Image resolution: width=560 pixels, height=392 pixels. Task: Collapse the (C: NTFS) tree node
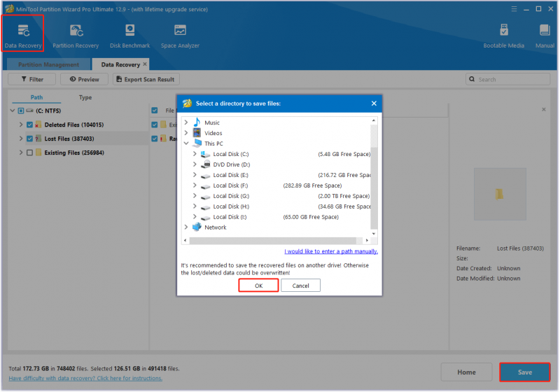(13, 111)
